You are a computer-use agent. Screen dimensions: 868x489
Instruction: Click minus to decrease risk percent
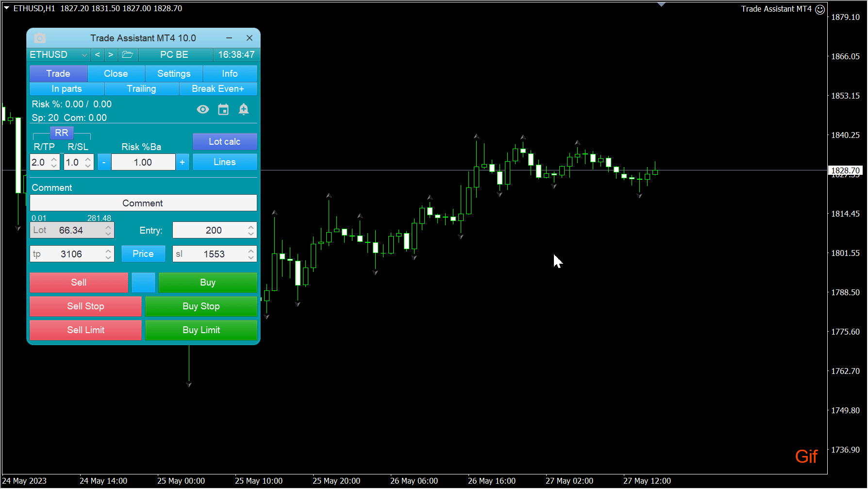click(x=104, y=162)
